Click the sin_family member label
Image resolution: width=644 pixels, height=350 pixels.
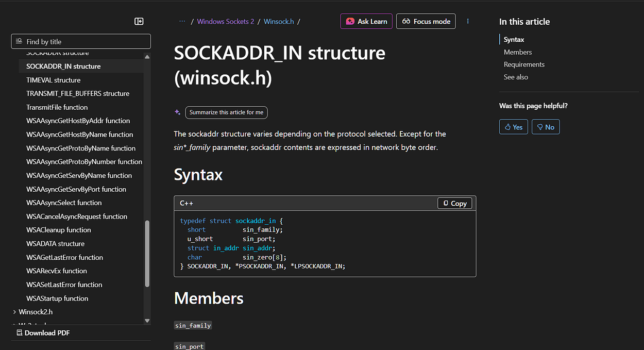(x=193, y=326)
